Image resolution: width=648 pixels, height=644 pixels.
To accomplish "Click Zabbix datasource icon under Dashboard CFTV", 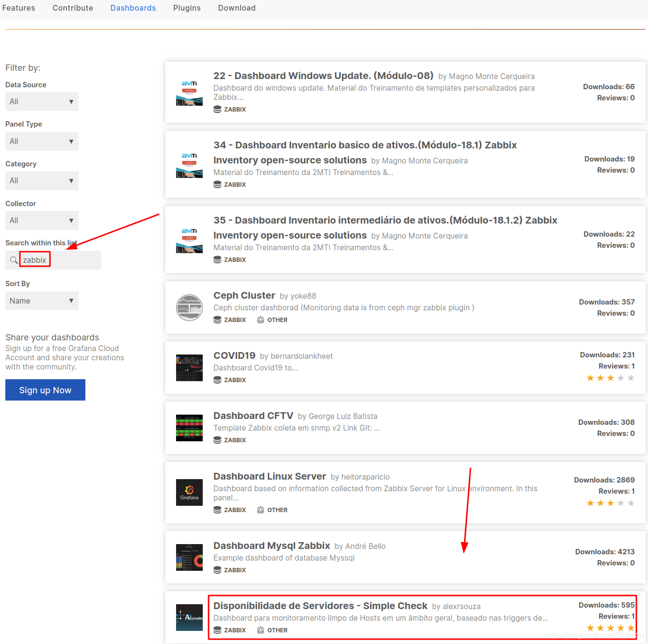I will [x=217, y=440].
